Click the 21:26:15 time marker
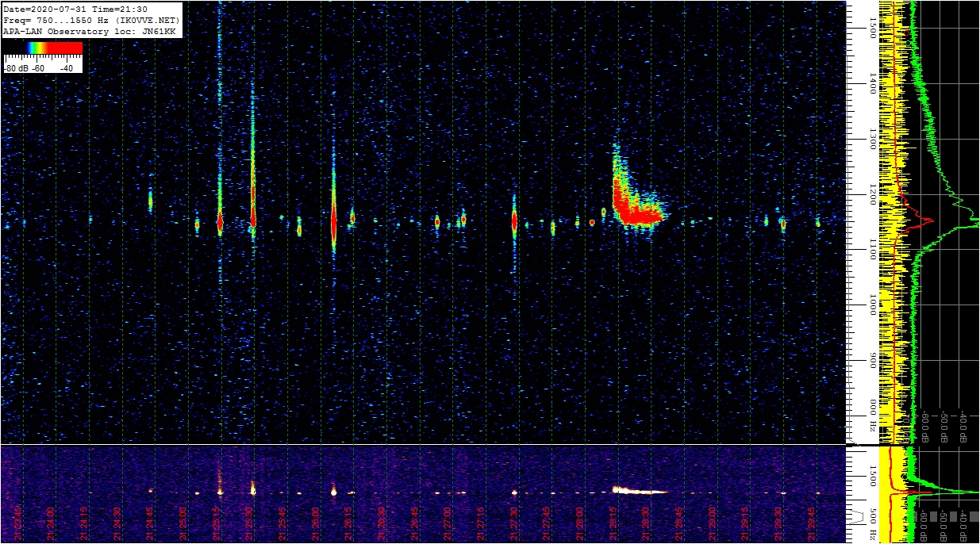 click(x=349, y=524)
